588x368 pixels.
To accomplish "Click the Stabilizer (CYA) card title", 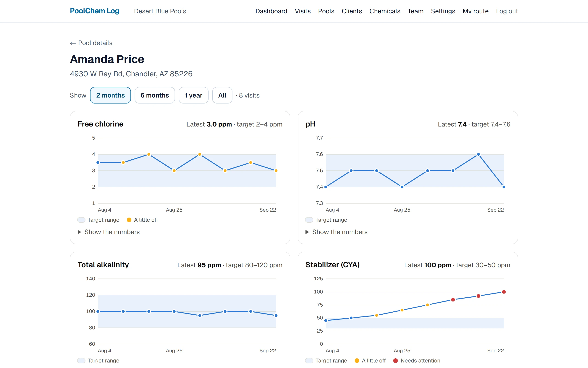I will tap(332, 265).
